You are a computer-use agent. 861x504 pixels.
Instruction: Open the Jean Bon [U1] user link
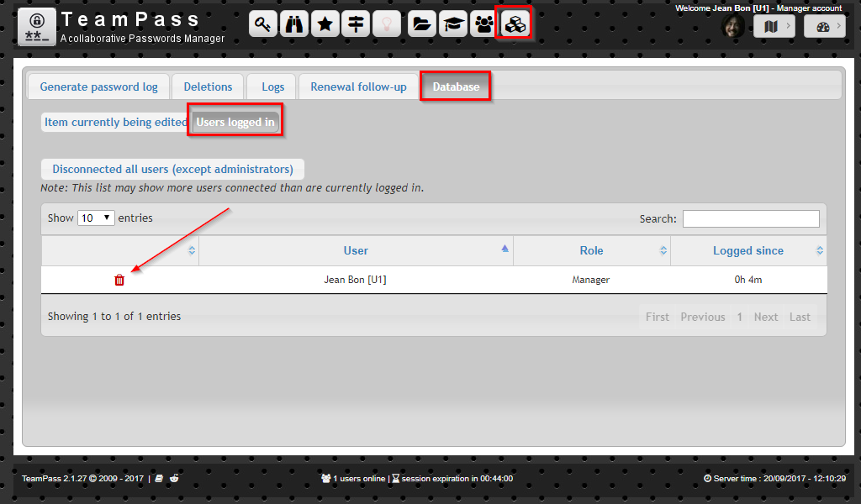pos(355,279)
